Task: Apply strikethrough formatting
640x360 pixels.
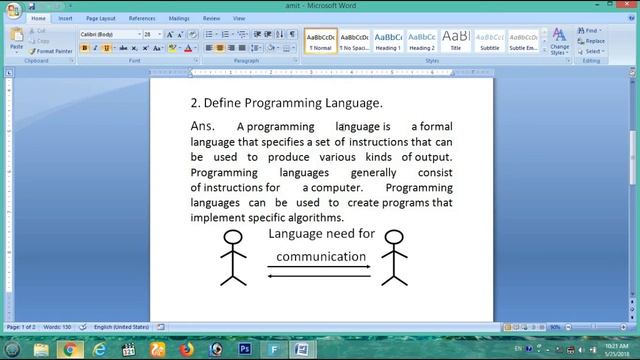Action: point(123,48)
